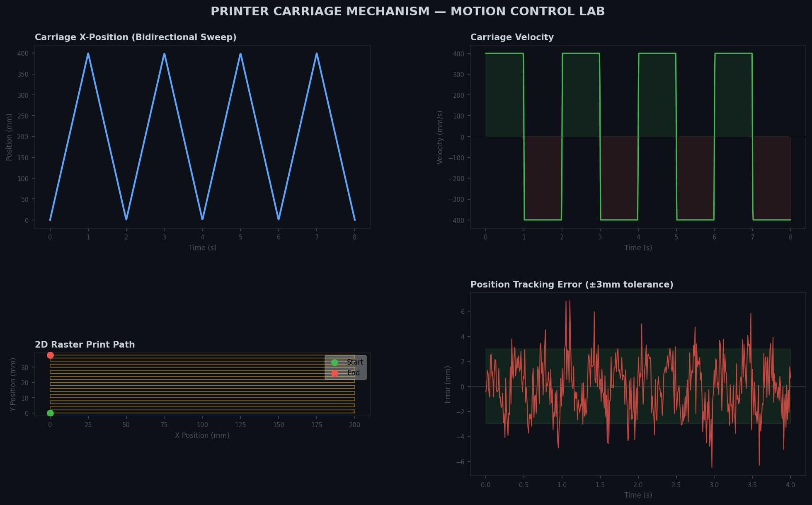This screenshot has width=812, height=505.
Task: Click last position peak at time 7
Action: [317, 54]
